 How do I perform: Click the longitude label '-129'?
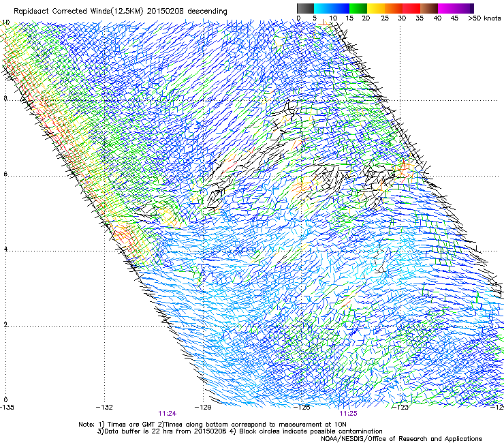pos(203,408)
